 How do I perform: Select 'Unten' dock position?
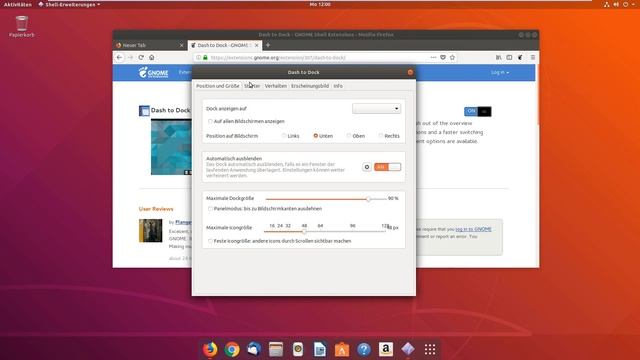316,136
